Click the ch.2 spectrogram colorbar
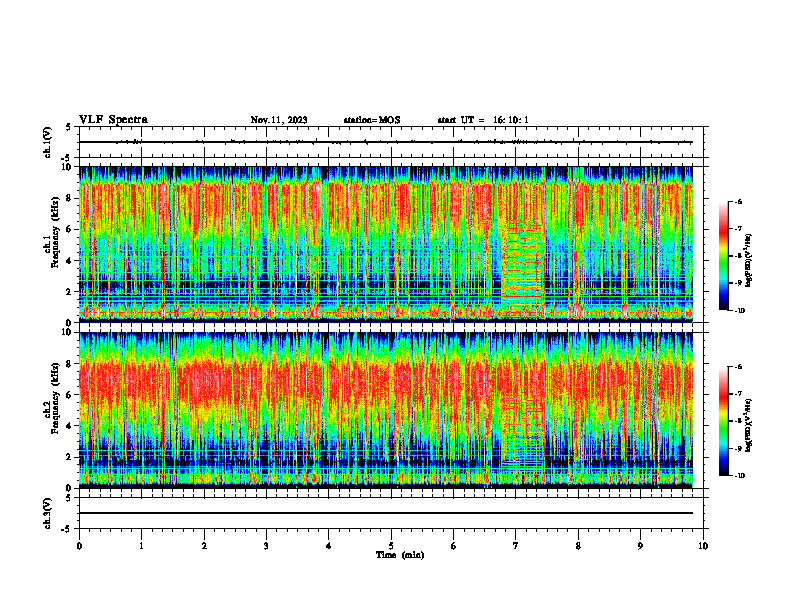 724,421
